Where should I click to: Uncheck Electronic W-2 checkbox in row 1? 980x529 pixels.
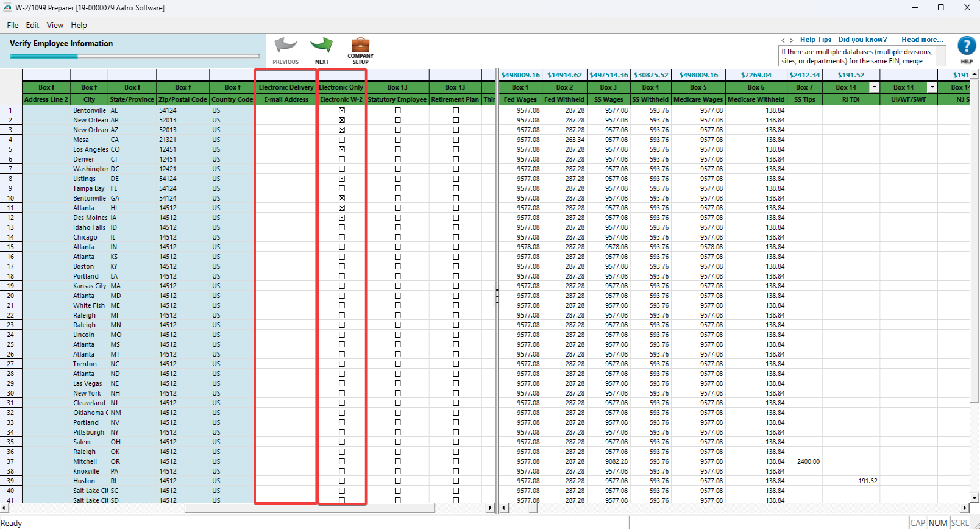[x=342, y=110]
